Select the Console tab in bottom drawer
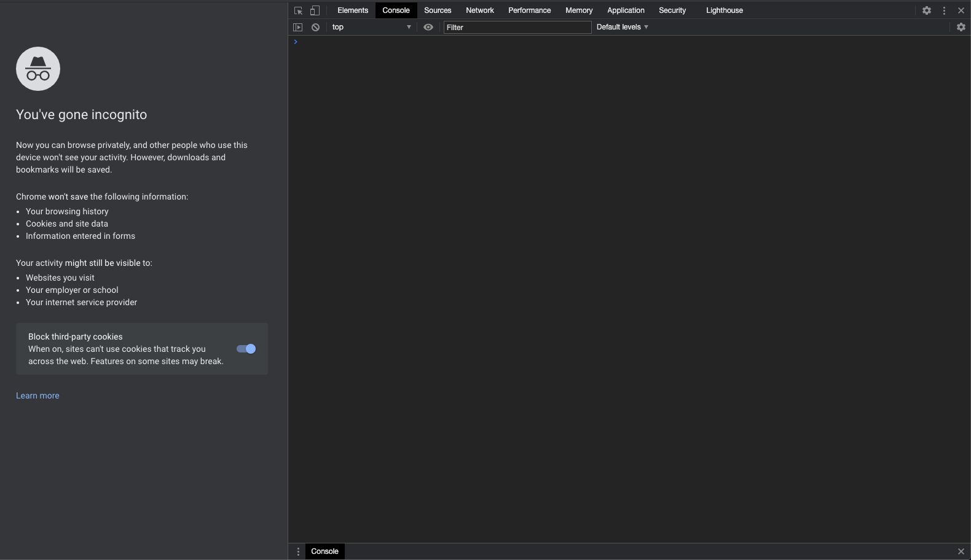 [324, 551]
